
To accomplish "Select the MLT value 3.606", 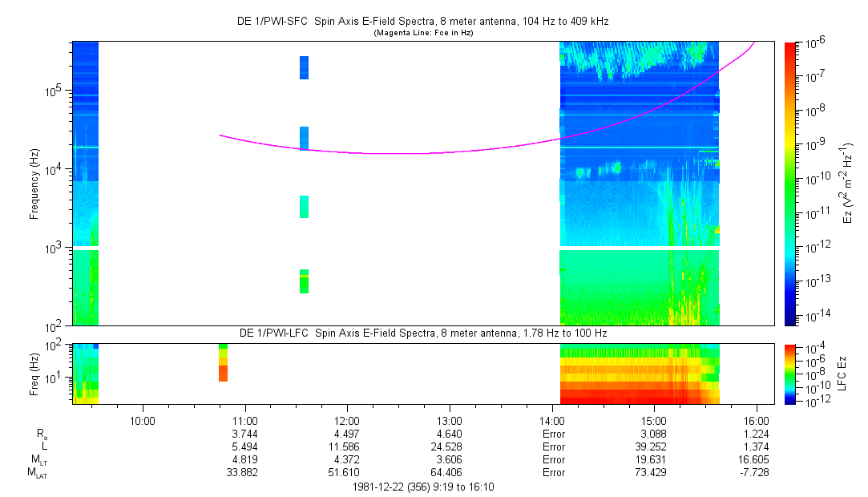I will coord(450,459).
